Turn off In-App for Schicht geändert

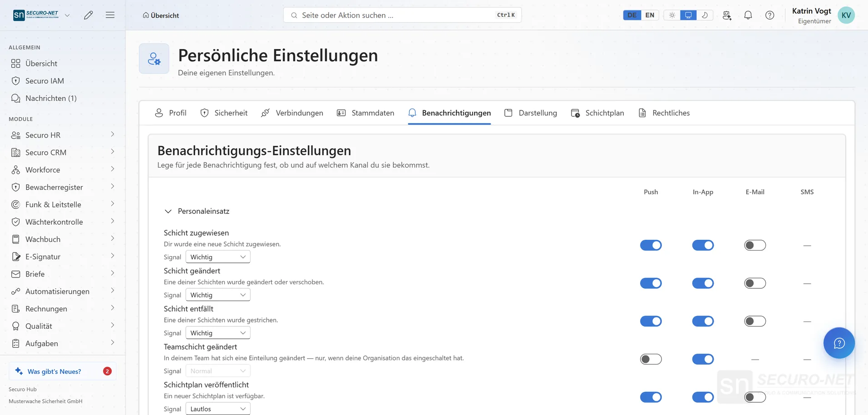coord(703,283)
